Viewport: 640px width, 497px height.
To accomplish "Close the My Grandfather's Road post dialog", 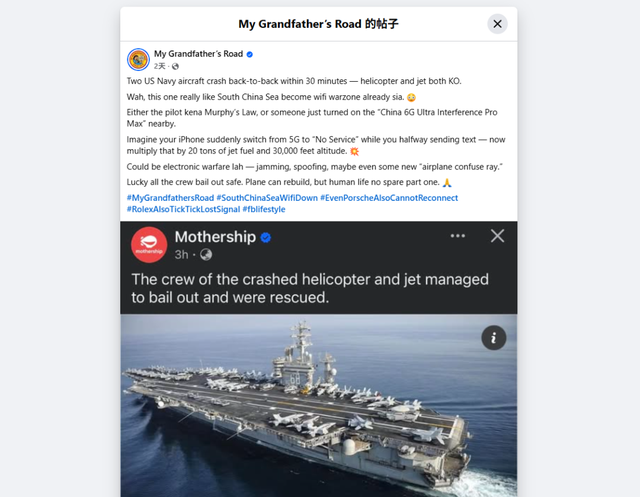I will click(x=497, y=23).
